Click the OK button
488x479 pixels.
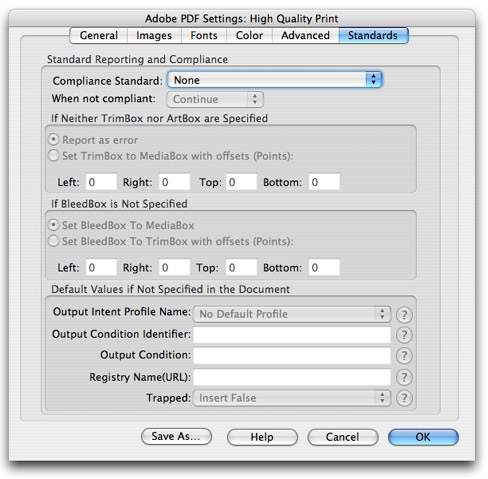tap(423, 437)
